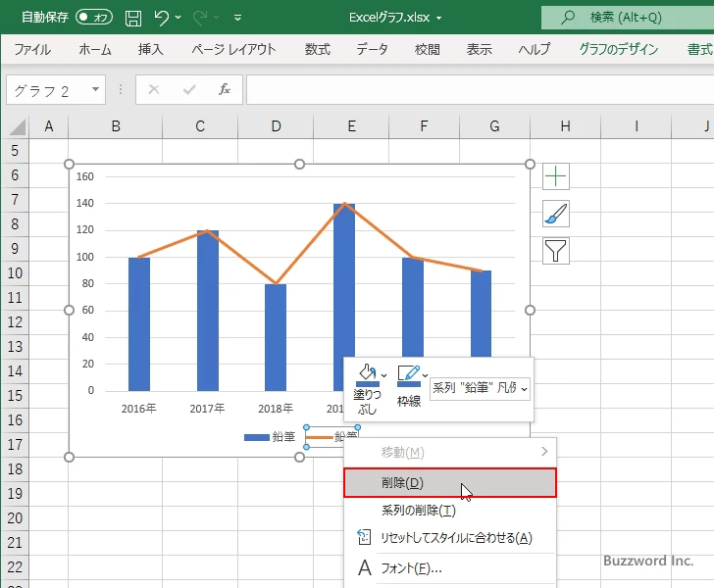Switch to the 挿入 tab

[151, 49]
